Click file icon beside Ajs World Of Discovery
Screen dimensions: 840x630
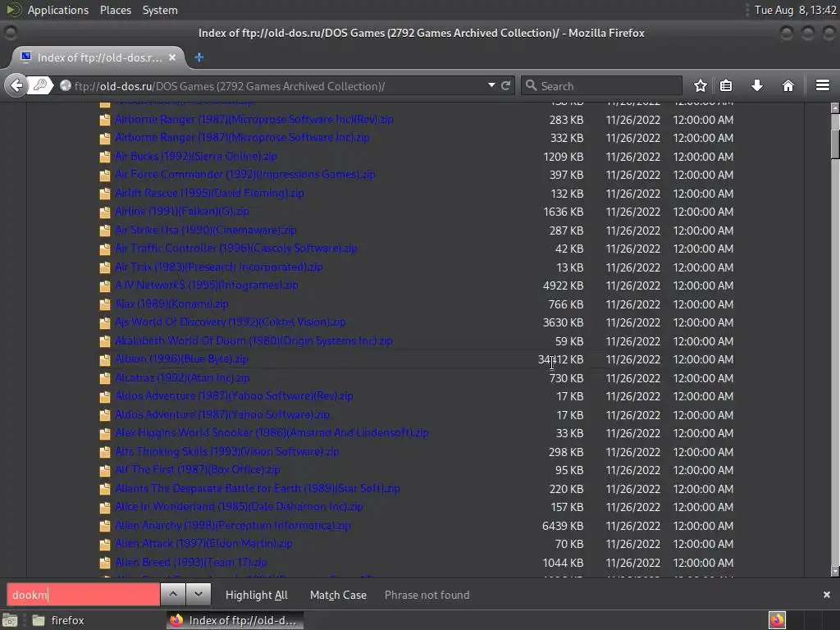105,323
